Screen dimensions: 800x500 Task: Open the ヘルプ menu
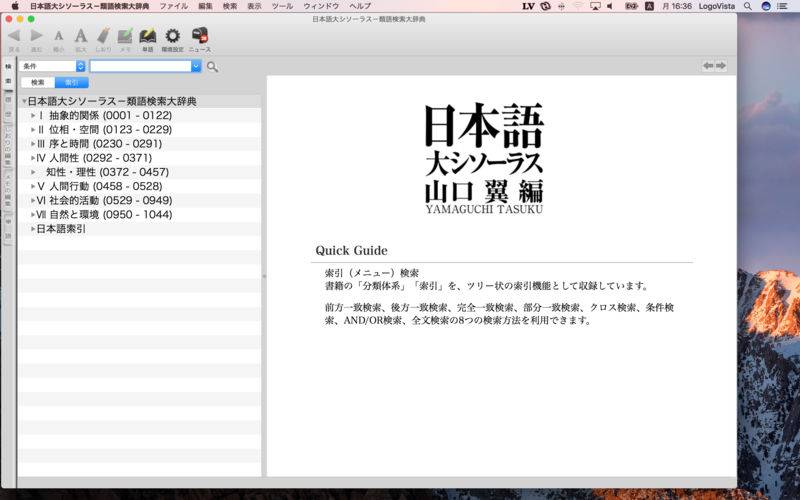pyautogui.click(x=360, y=6)
